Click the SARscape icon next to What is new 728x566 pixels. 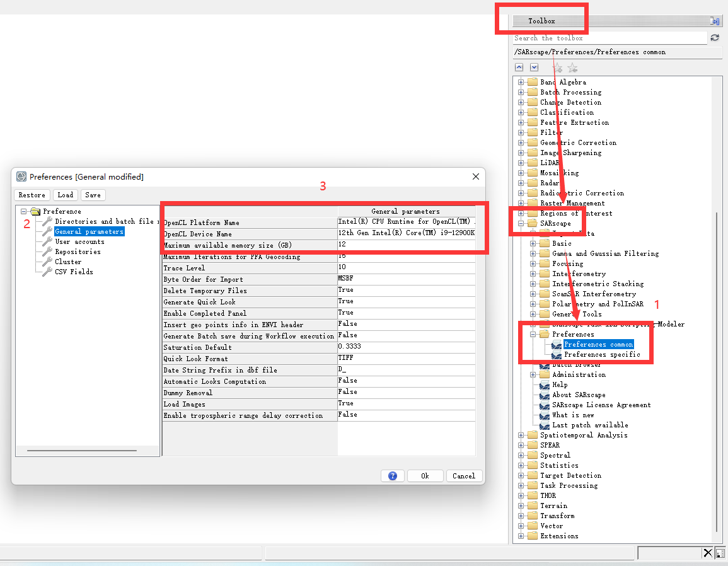click(545, 415)
